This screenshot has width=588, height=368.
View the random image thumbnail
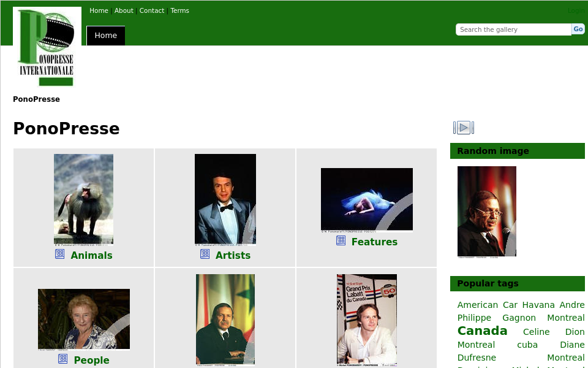[x=487, y=212]
